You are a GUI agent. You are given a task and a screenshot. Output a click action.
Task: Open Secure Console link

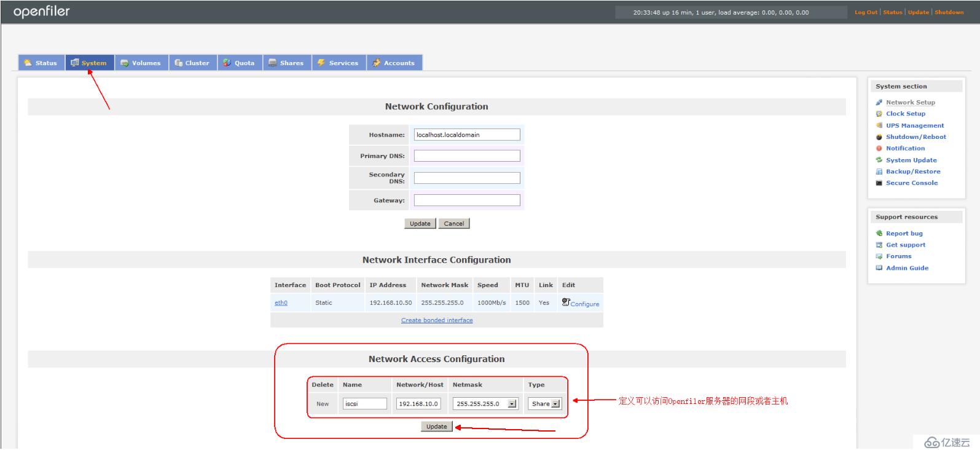click(912, 183)
